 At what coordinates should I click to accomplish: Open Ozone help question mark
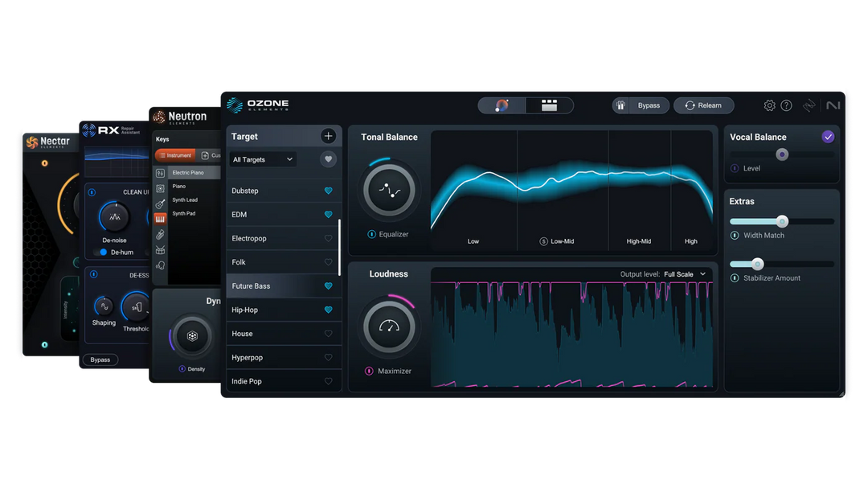coord(786,105)
